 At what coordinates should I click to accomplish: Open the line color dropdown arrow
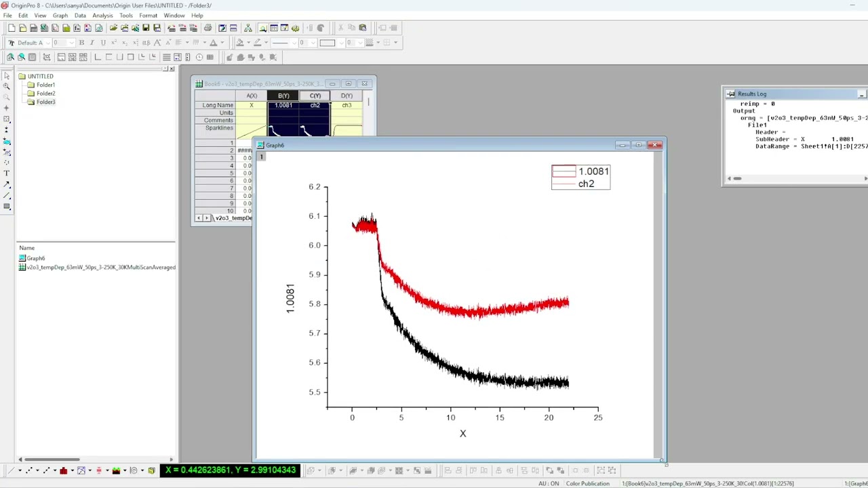point(265,43)
